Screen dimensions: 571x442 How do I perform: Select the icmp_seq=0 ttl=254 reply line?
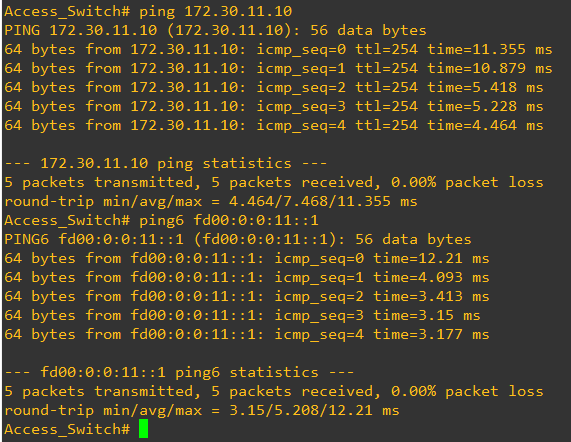278,49
